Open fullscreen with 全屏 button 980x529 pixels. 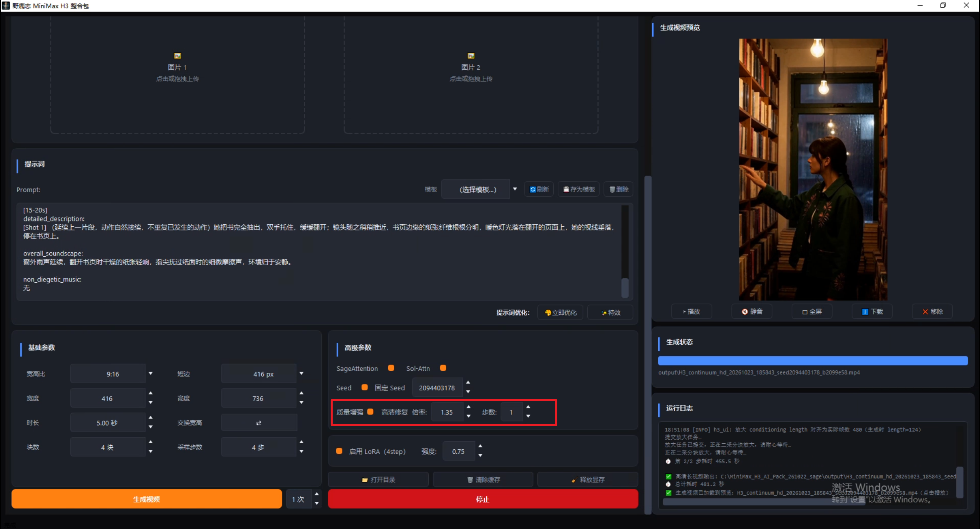coord(812,312)
